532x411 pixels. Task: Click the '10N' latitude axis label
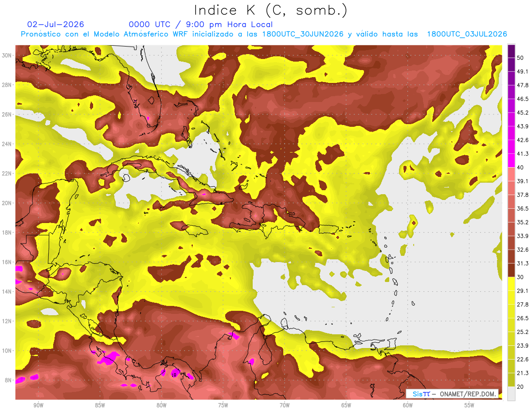[x=7, y=350]
